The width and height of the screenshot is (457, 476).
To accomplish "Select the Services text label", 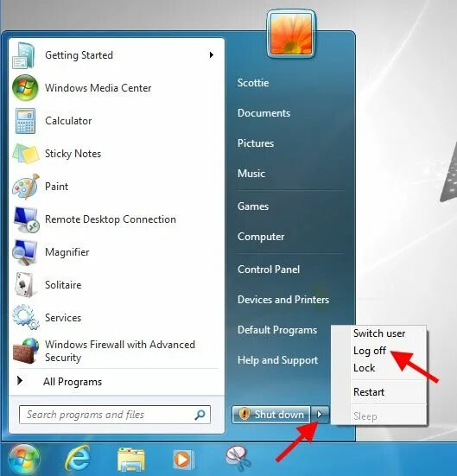I will (63, 318).
